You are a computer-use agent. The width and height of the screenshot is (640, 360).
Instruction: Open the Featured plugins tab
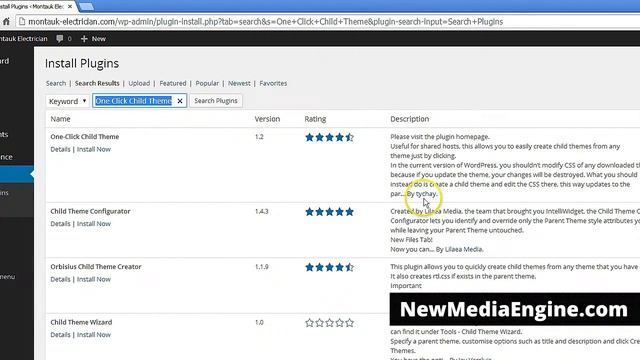tap(173, 83)
